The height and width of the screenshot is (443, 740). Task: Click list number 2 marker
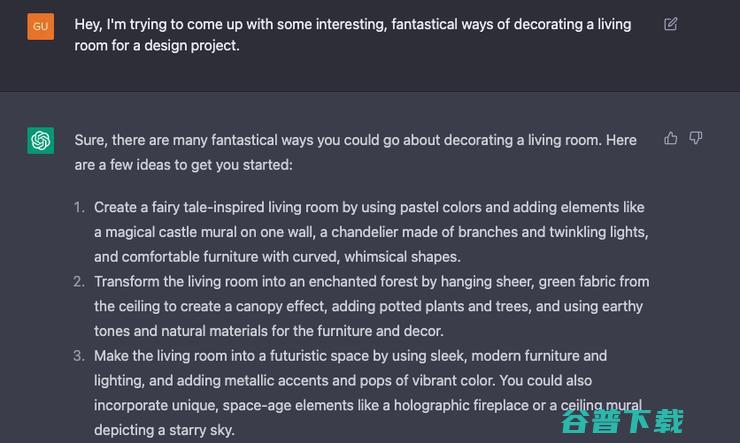click(x=79, y=282)
